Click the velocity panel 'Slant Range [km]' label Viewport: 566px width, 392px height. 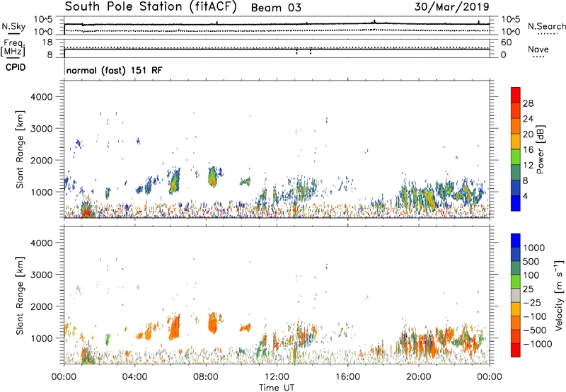pyautogui.click(x=20, y=296)
